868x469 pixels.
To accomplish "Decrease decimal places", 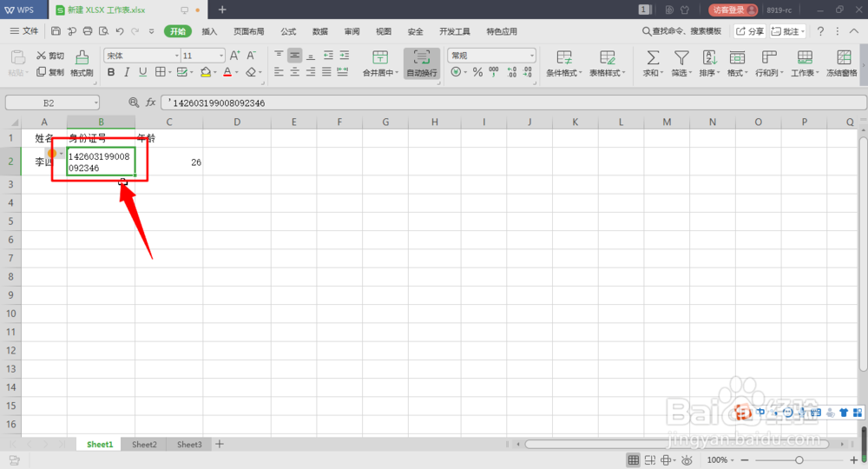I will point(528,72).
